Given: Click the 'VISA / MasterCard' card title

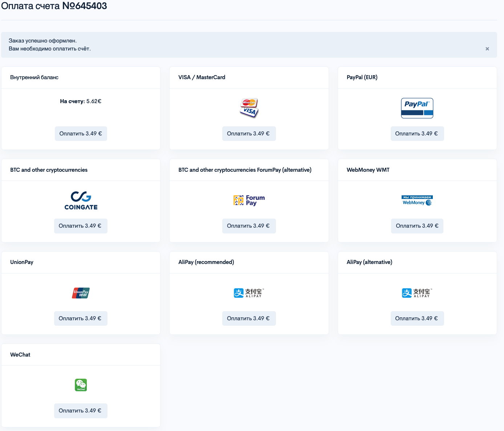Looking at the screenshot, I should click(x=202, y=77).
